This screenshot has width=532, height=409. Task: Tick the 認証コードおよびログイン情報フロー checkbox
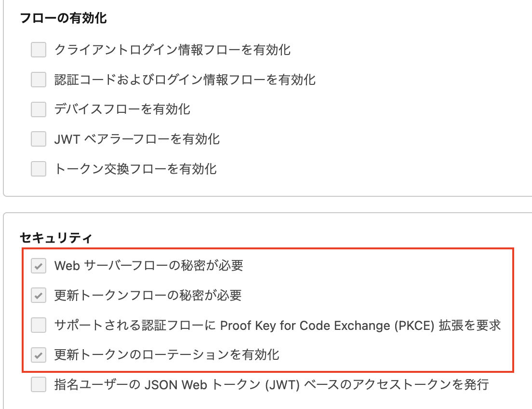(39, 80)
